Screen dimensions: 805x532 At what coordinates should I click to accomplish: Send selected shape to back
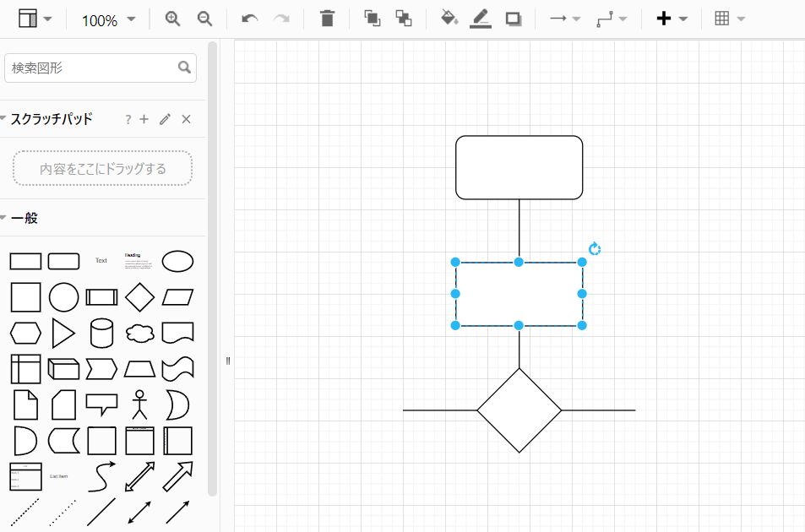coord(404,19)
